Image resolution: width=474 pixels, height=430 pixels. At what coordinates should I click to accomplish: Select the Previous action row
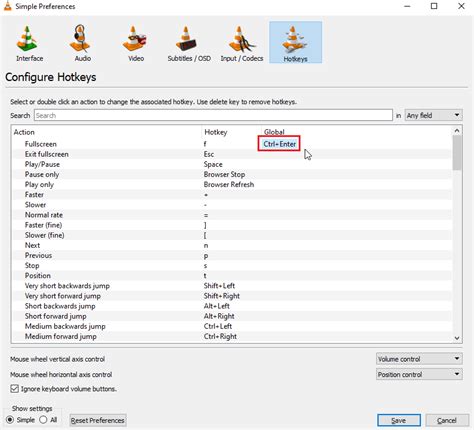tap(232, 255)
